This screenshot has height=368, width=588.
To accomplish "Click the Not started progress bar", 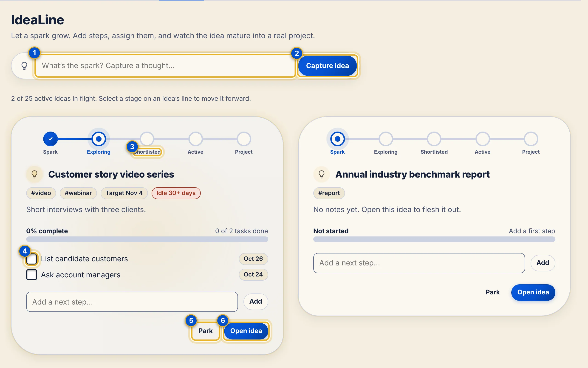I will (434, 239).
